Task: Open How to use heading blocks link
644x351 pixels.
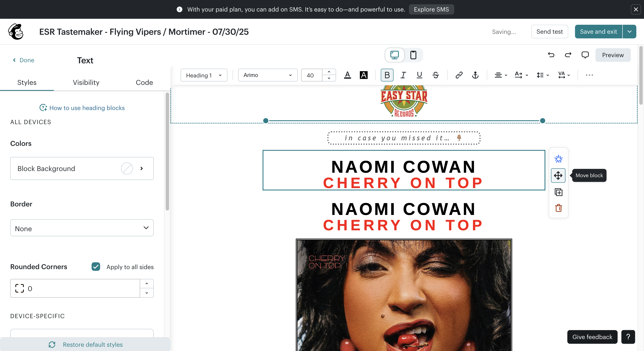Action: [x=82, y=108]
